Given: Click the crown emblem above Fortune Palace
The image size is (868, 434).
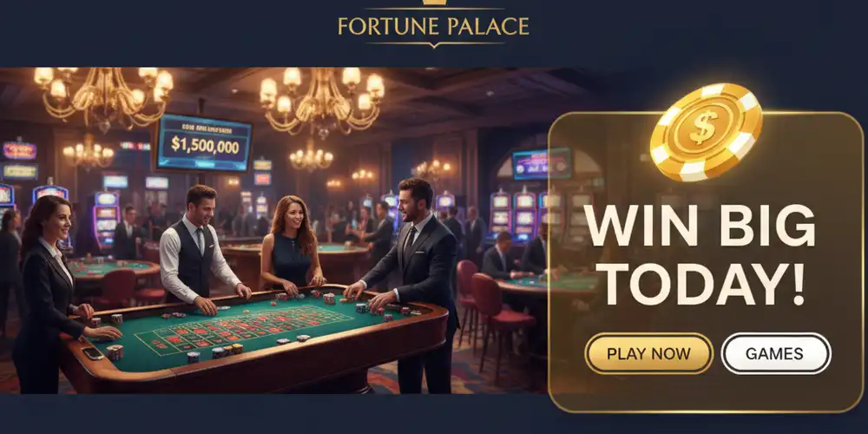Looking at the screenshot, I should (x=433, y=3).
